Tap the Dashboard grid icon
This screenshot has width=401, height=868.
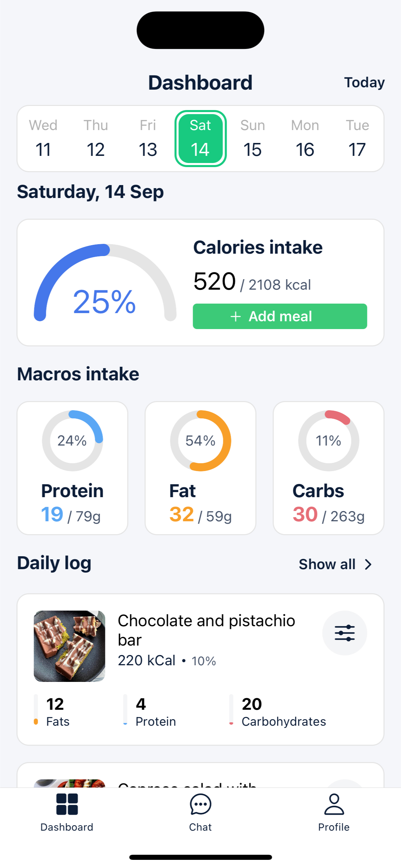(67, 804)
